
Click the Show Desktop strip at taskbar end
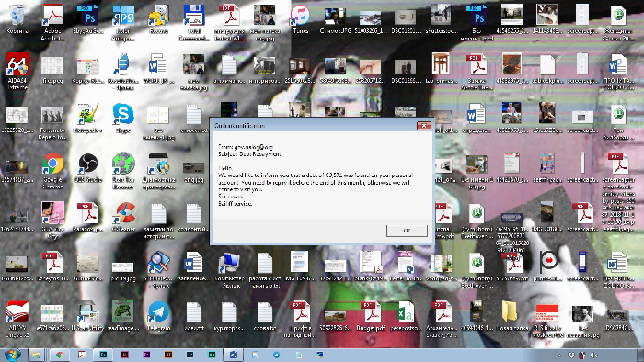point(640,355)
